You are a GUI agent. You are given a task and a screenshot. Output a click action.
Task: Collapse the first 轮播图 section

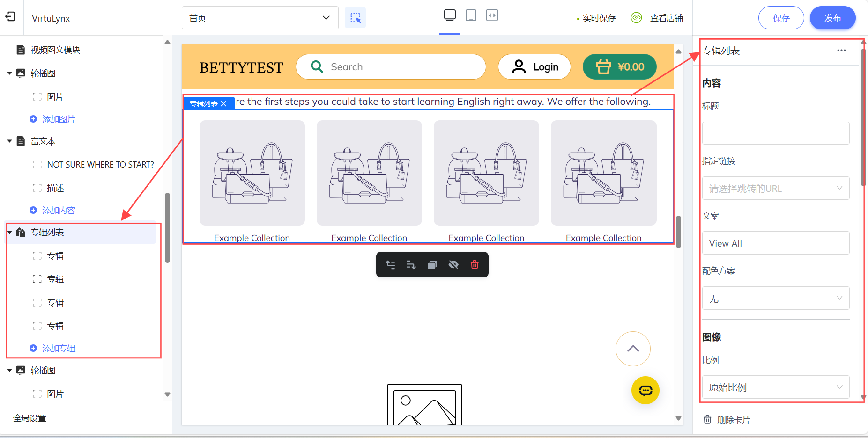coord(9,73)
